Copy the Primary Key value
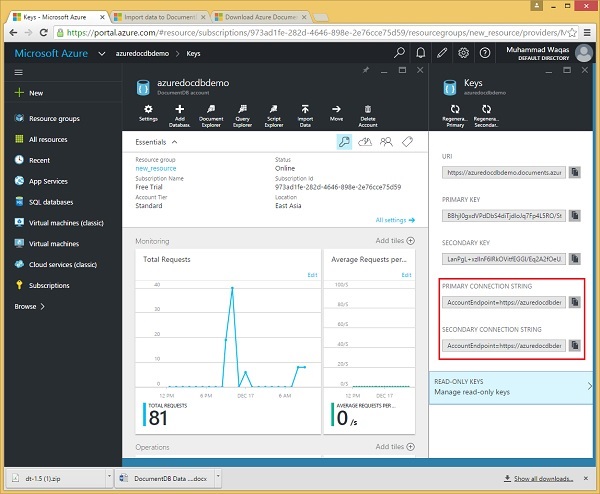The image size is (600, 494). (x=575, y=215)
